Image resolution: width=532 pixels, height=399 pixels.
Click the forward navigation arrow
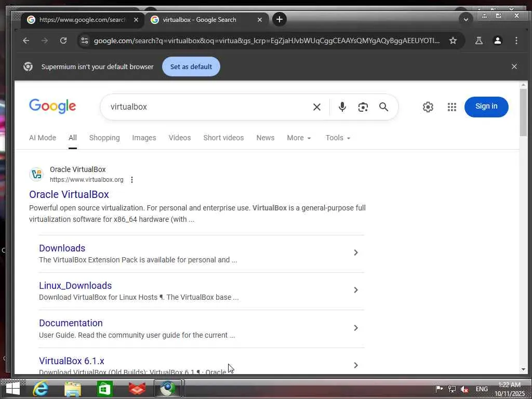pos(45,41)
